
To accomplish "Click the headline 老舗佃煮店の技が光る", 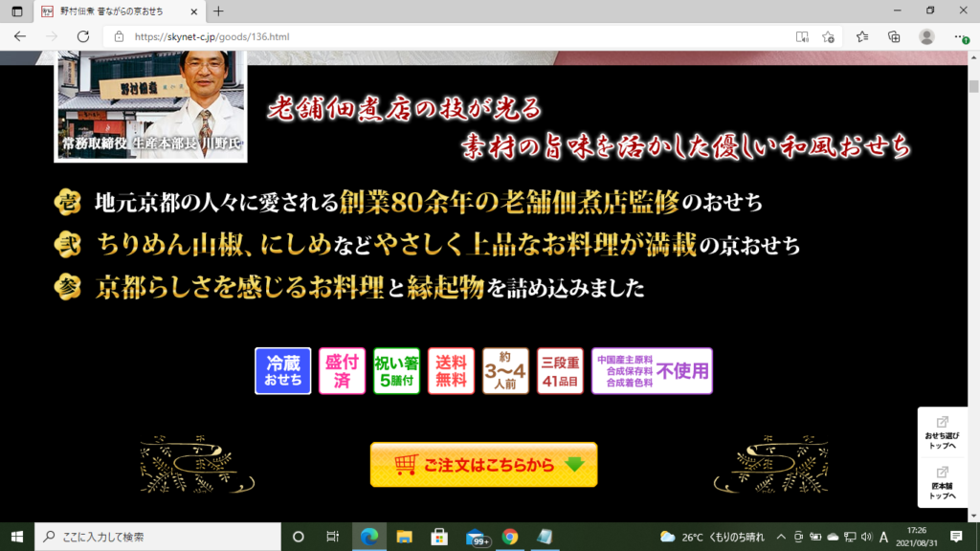I will point(405,109).
